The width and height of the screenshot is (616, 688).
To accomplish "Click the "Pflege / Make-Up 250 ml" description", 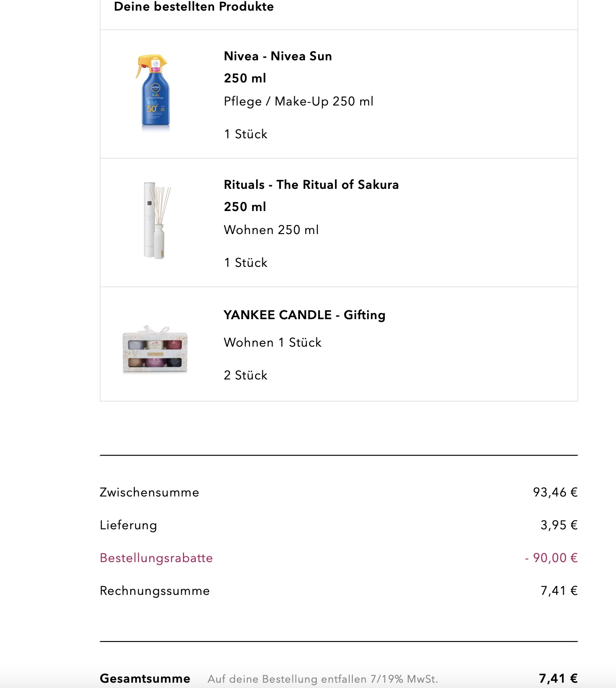I will pyautogui.click(x=298, y=102).
